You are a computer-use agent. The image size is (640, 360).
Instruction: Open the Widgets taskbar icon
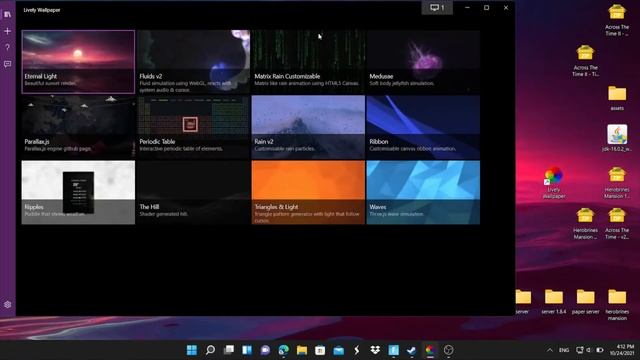(247, 350)
